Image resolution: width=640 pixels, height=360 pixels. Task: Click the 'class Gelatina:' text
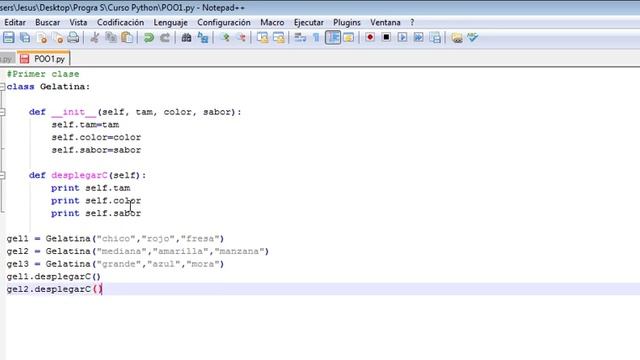tap(48, 87)
